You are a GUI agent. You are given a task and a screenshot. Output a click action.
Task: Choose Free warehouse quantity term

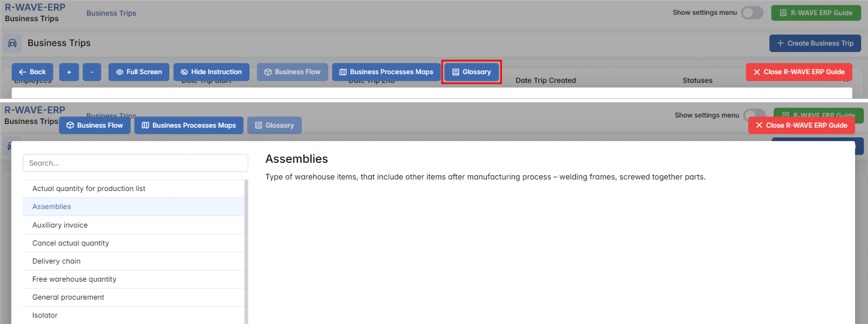(x=74, y=279)
